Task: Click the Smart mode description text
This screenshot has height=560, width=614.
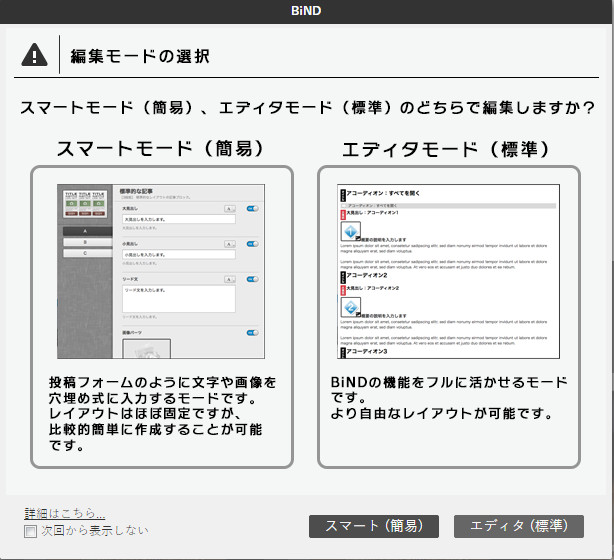Action: [x=163, y=414]
